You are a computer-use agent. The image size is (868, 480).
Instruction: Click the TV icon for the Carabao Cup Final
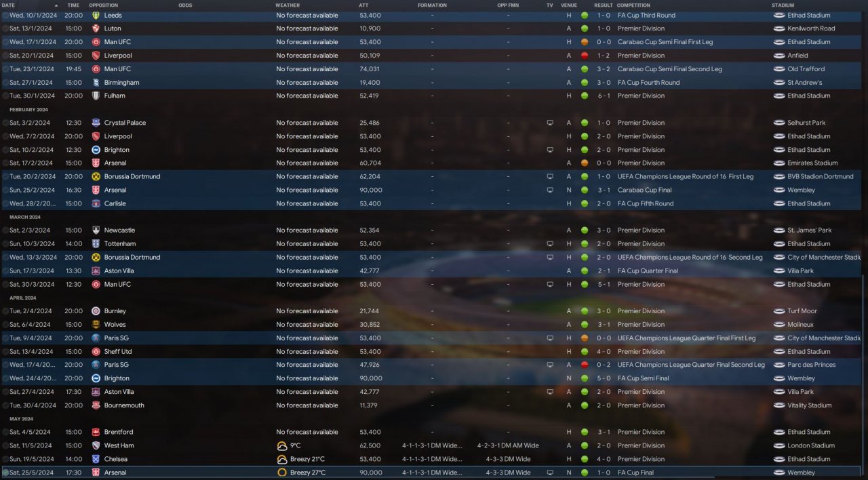point(550,190)
